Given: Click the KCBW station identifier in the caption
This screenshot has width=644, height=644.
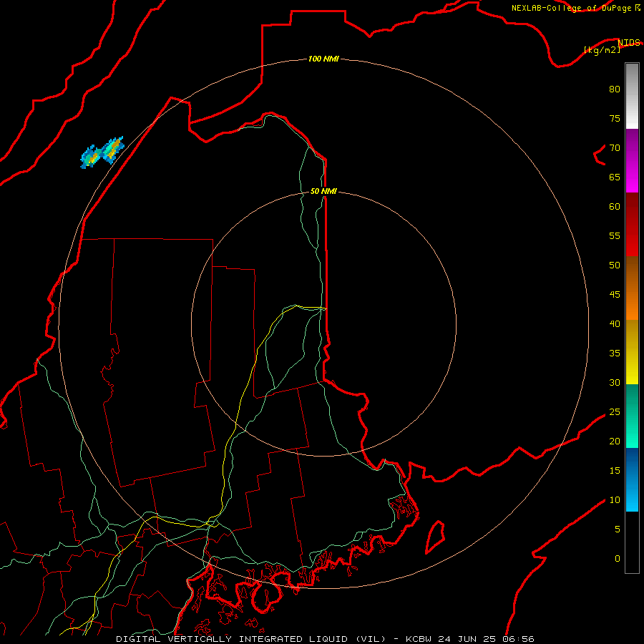Looking at the screenshot, I should point(418,639).
